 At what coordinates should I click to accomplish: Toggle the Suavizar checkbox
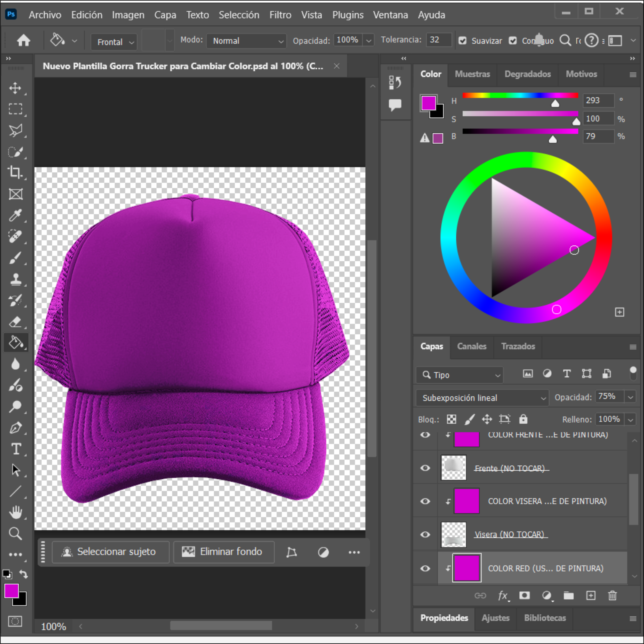click(x=462, y=41)
